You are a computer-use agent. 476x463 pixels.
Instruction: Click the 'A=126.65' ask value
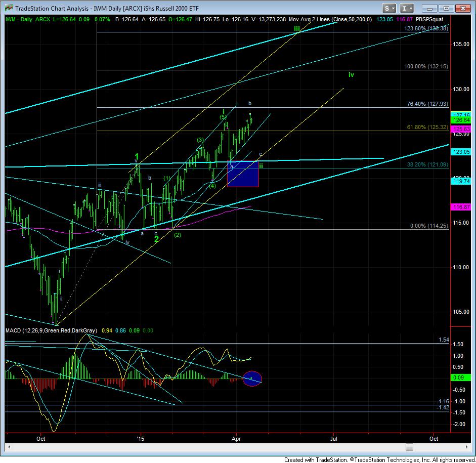click(x=154, y=19)
